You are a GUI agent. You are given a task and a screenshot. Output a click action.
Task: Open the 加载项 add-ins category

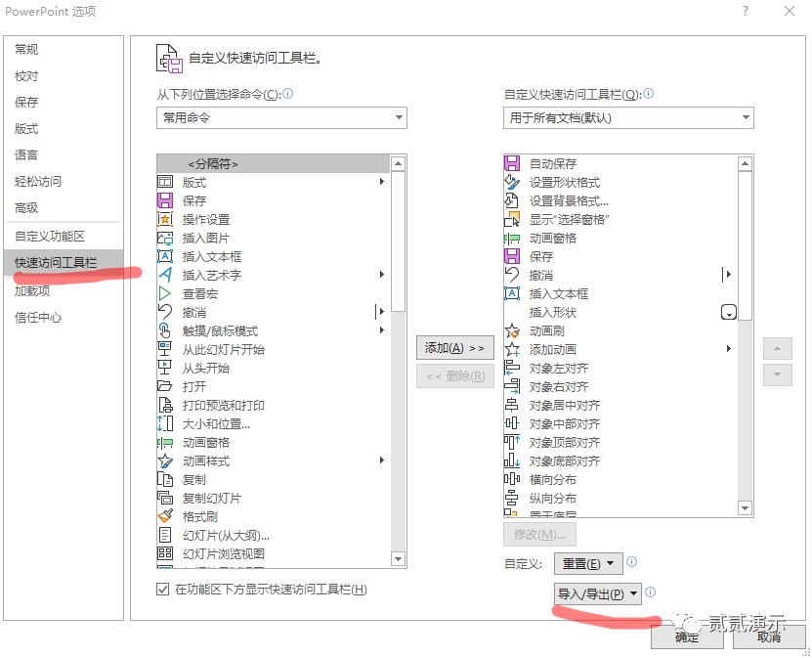tap(32, 291)
